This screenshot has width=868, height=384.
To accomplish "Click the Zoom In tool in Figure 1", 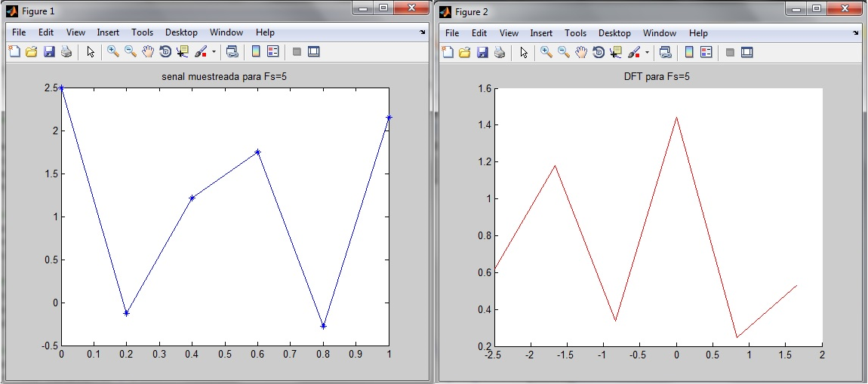I will [x=113, y=52].
